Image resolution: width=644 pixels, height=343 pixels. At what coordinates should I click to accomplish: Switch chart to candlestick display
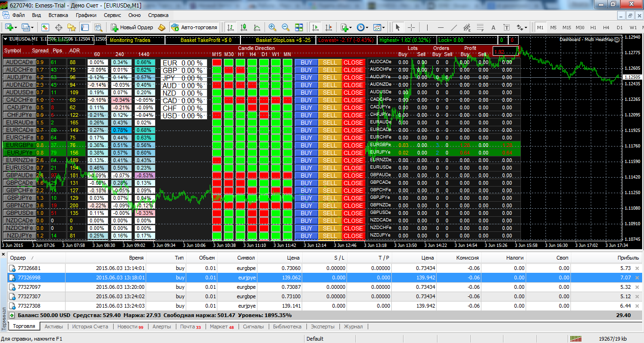pyautogui.click(x=244, y=27)
